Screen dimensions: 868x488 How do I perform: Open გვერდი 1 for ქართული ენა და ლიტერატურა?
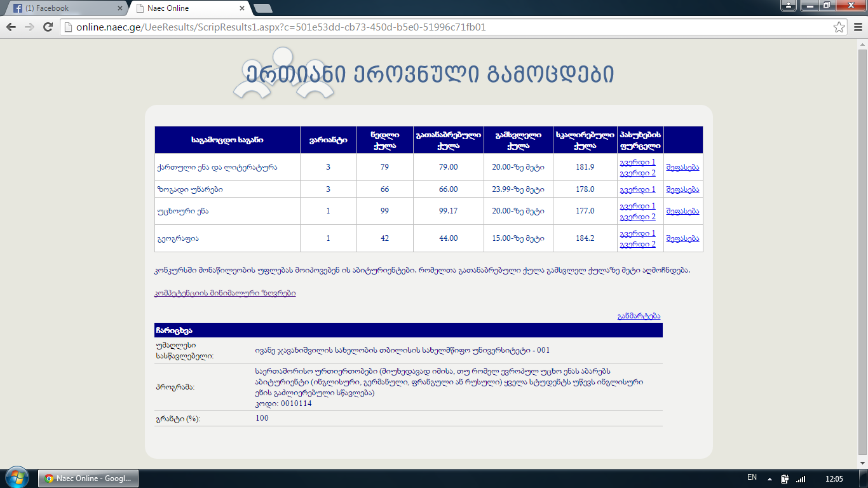637,162
